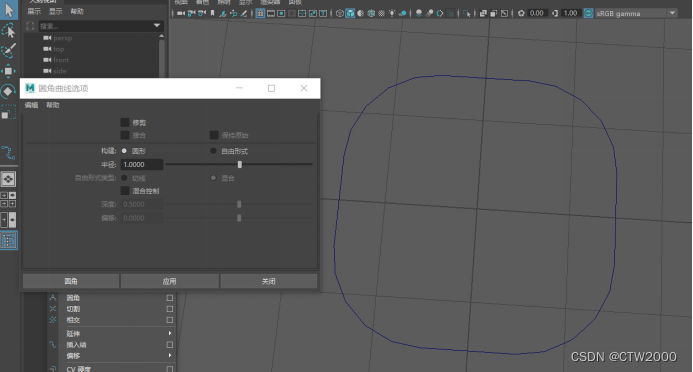Click the 插入结 menu row icon
Image resolution: width=693 pixels, height=372 pixels.
coord(53,345)
